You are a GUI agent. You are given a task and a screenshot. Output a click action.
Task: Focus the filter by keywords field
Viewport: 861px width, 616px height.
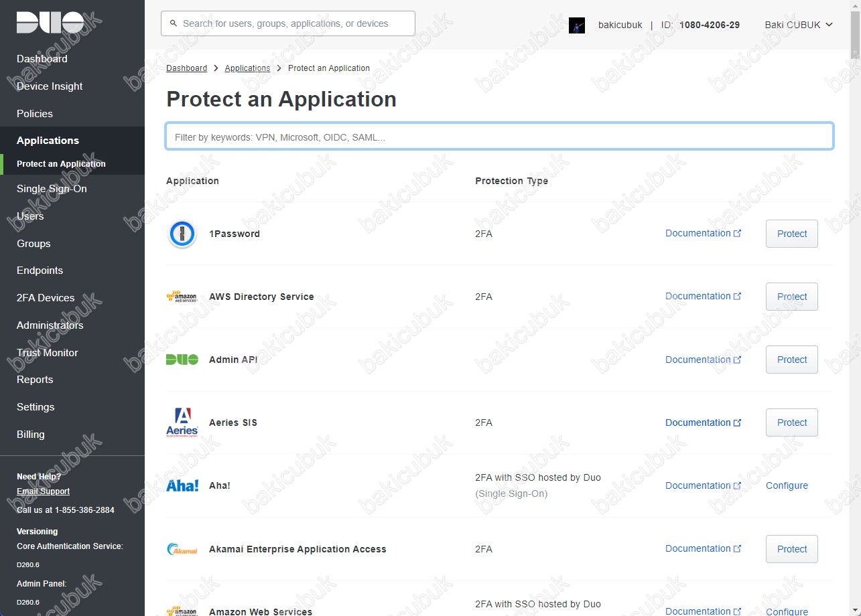(x=499, y=137)
